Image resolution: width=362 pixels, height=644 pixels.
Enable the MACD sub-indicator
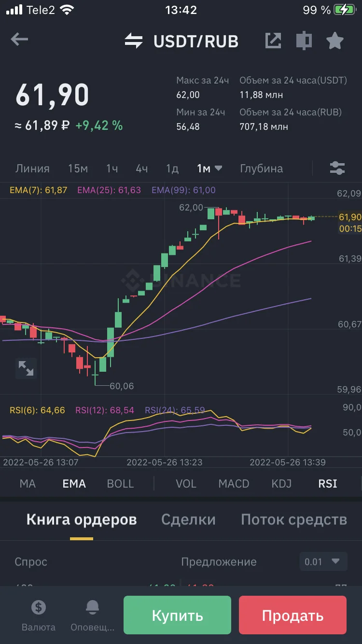(x=234, y=484)
